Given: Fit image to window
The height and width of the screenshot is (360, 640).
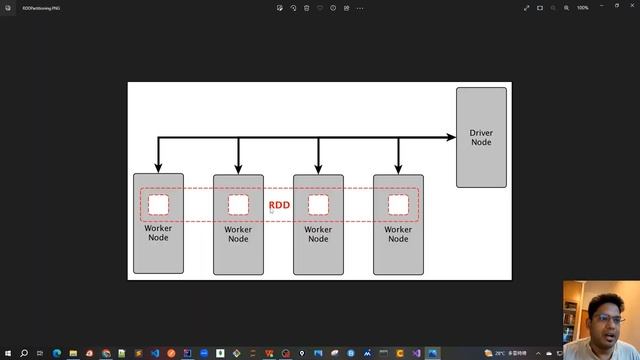Looking at the screenshot, I should [540, 8].
